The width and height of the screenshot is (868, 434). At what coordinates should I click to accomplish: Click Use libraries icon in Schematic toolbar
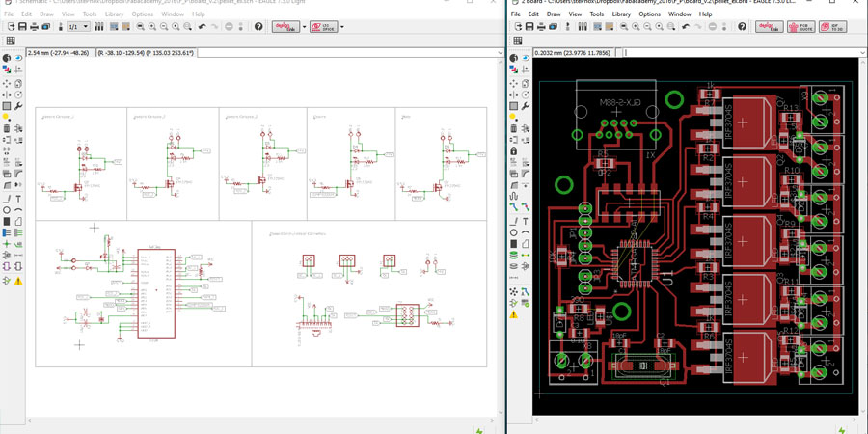tap(99, 27)
